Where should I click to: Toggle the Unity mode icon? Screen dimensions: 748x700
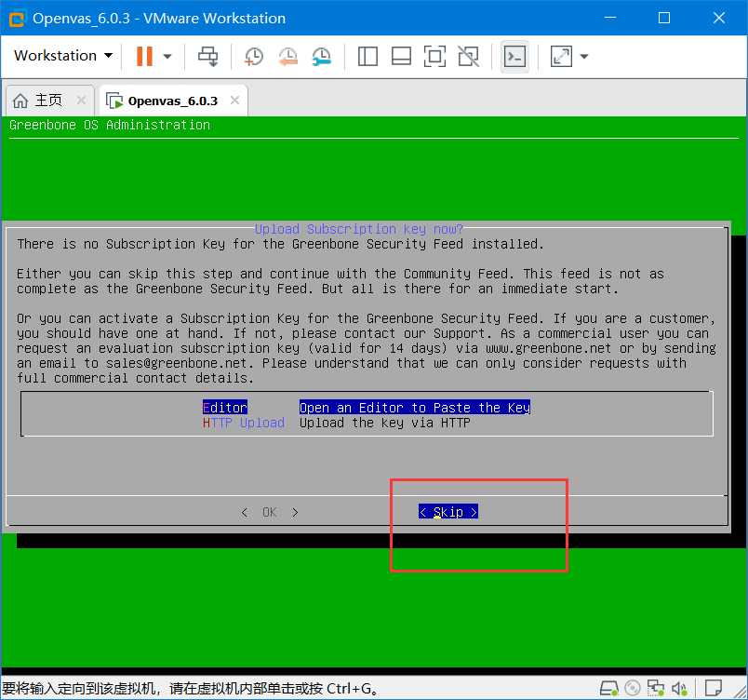tap(469, 56)
